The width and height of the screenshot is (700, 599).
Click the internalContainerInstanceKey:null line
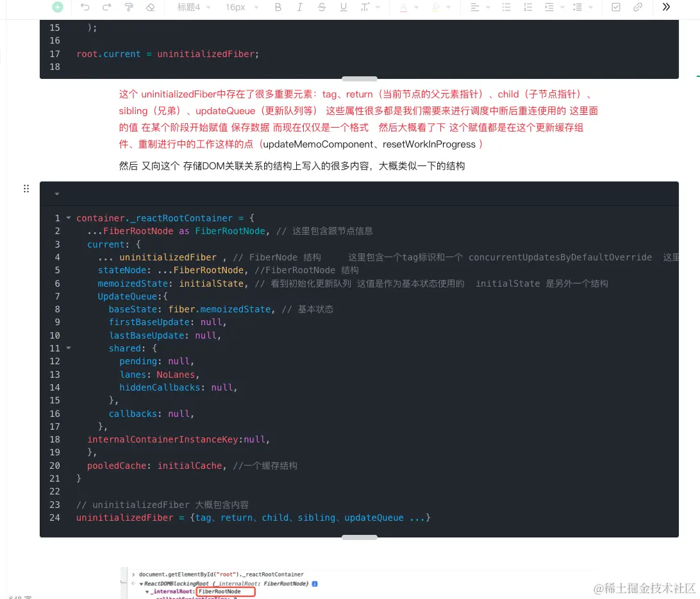[179, 439]
